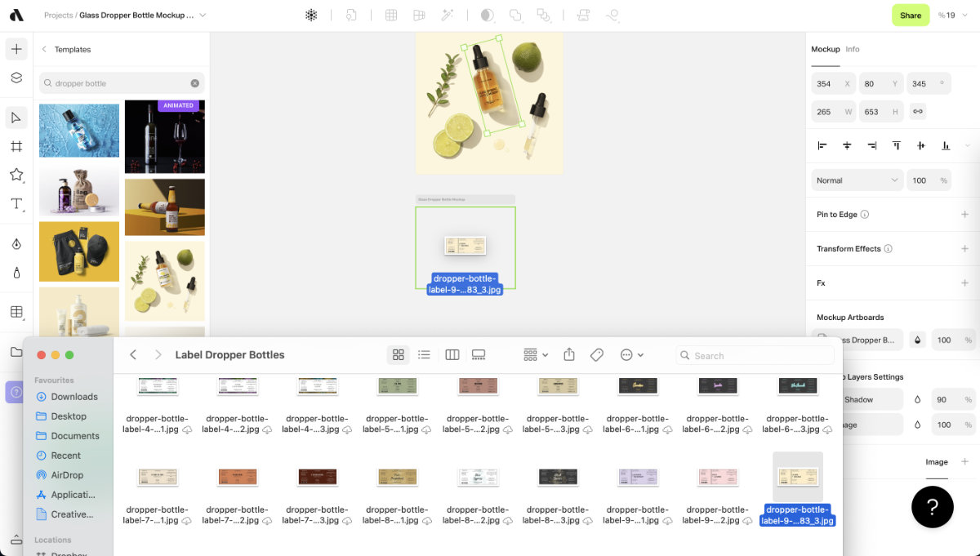Select the Move/pointer tool
Image resolution: width=980 pixels, height=556 pixels.
(16, 118)
